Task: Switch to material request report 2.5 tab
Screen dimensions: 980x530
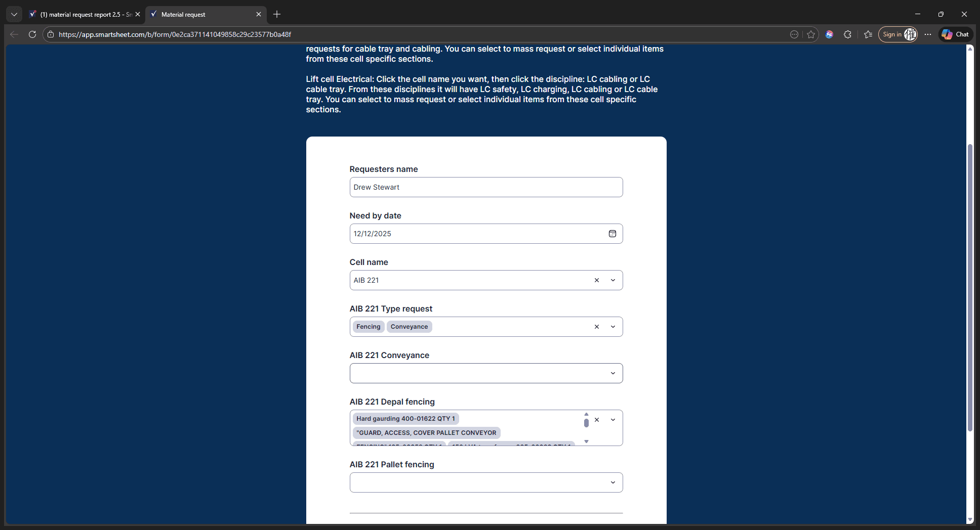Action: click(85, 14)
